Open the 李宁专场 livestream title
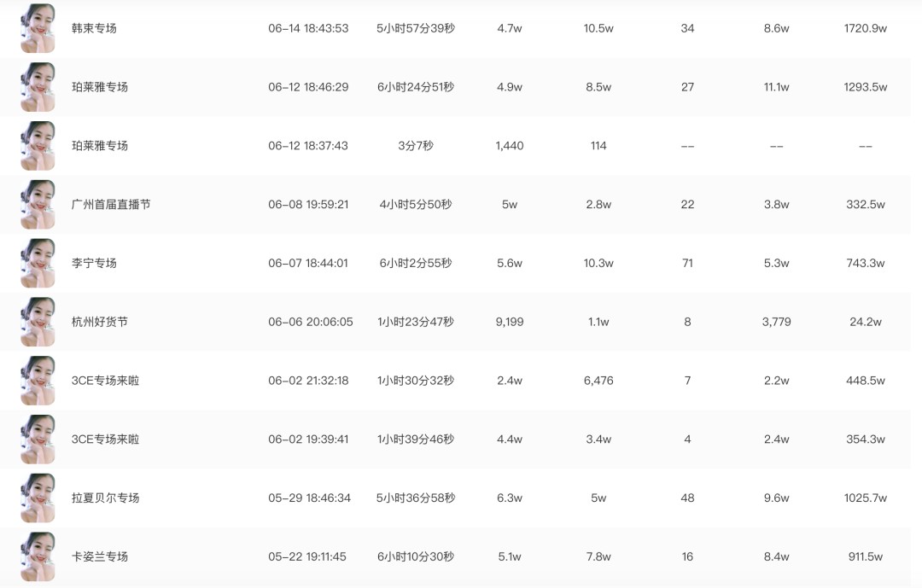 (94, 263)
